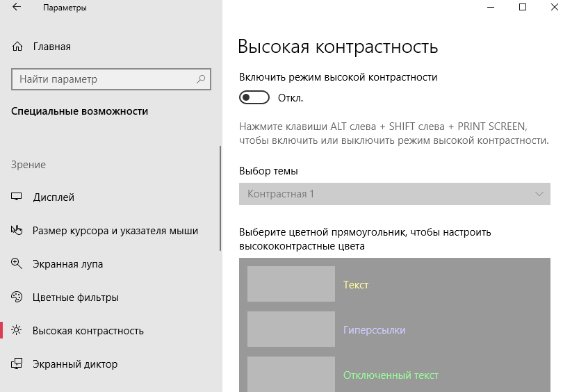Image resolution: width=563 pixels, height=392 pixels.
Task: Click the Высокая контрастность sun icon
Action: (17, 331)
